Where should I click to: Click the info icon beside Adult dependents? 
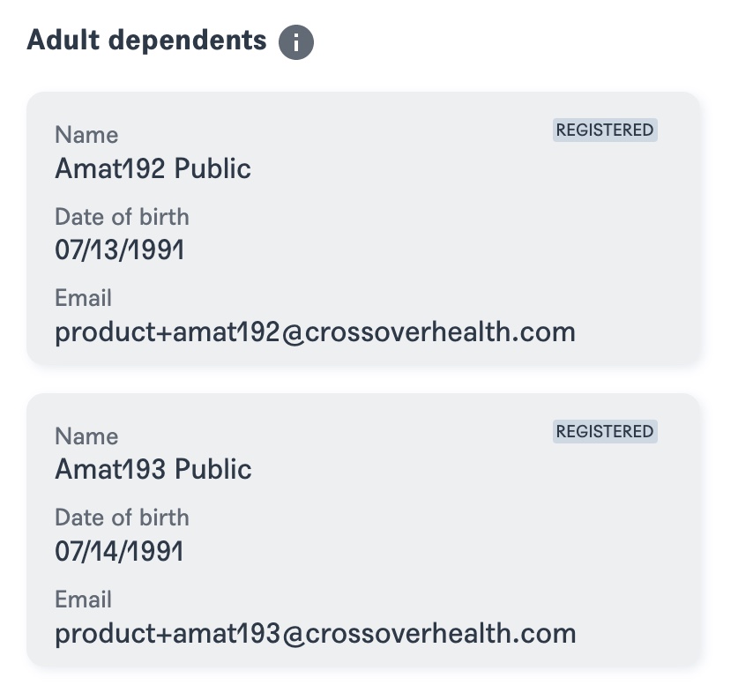click(296, 42)
